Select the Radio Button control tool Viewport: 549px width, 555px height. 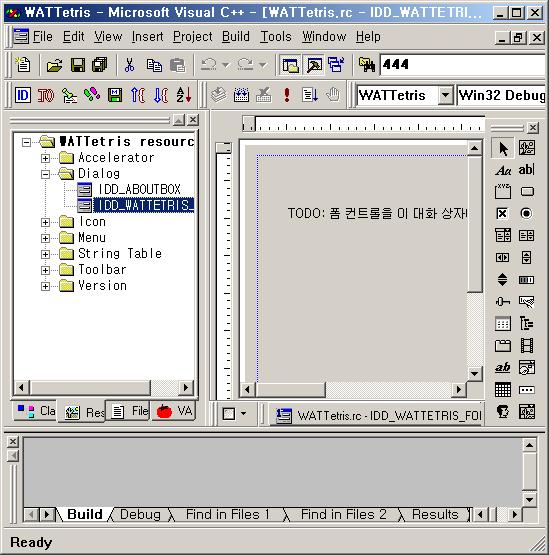tap(526, 213)
